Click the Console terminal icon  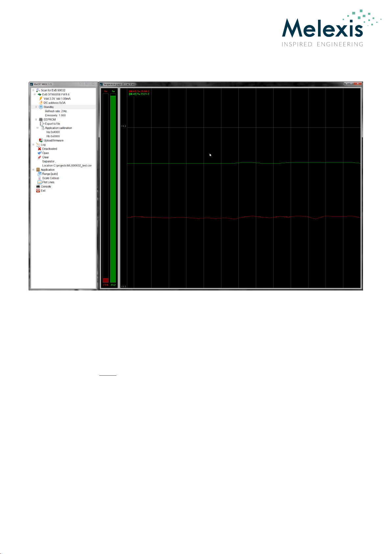click(38, 187)
